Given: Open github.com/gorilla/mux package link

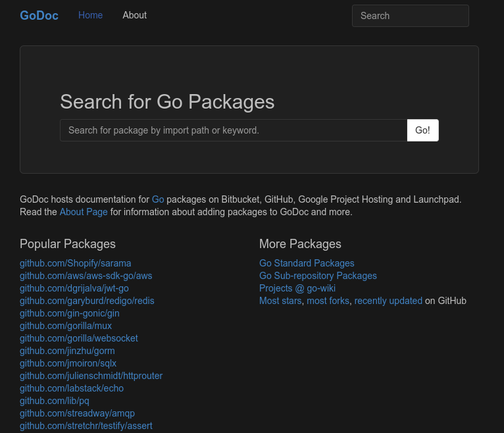Looking at the screenshot, I should tap(66, 326).
